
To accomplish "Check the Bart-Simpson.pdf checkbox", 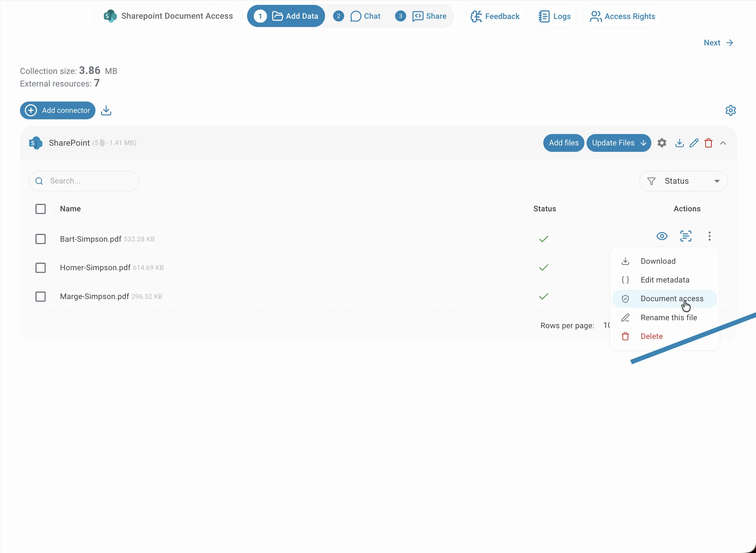I will [x=41, y=239].
